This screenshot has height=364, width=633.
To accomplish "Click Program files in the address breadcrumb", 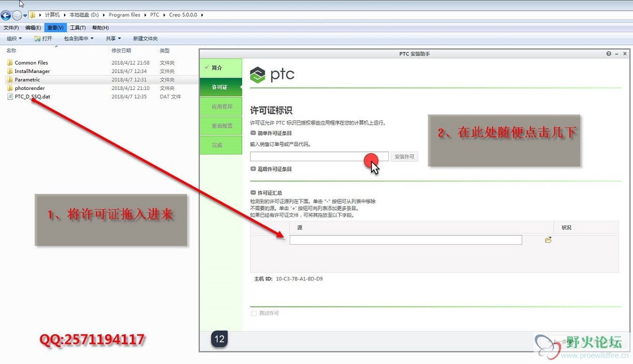I will 124,15.
